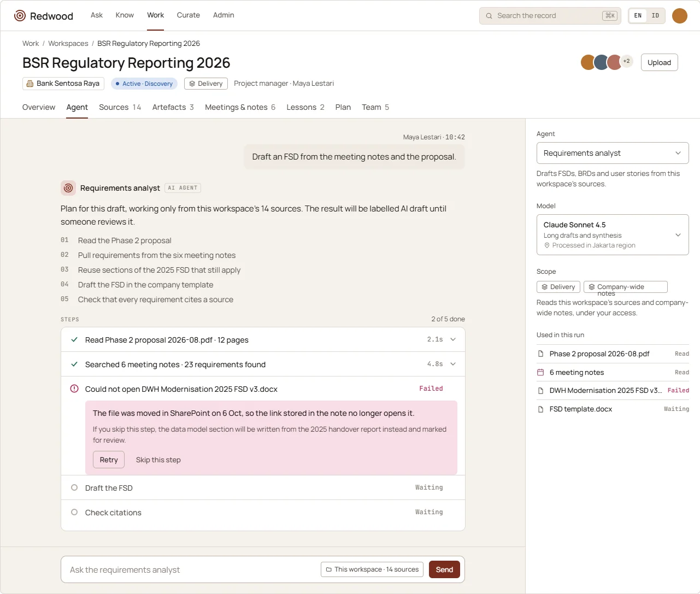Click the Redwood logo icon
This screenshot has width=700, height=594.
click(20, 16)
